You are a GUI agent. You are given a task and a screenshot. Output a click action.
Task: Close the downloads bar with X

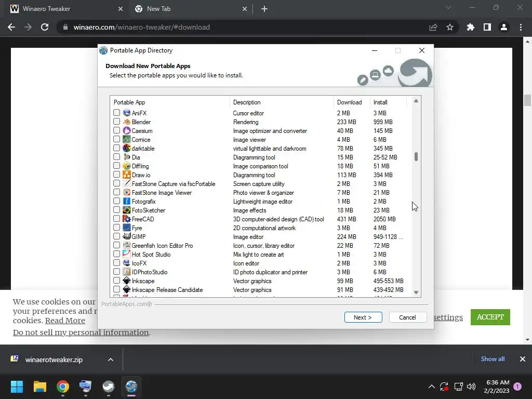(523, 359)
